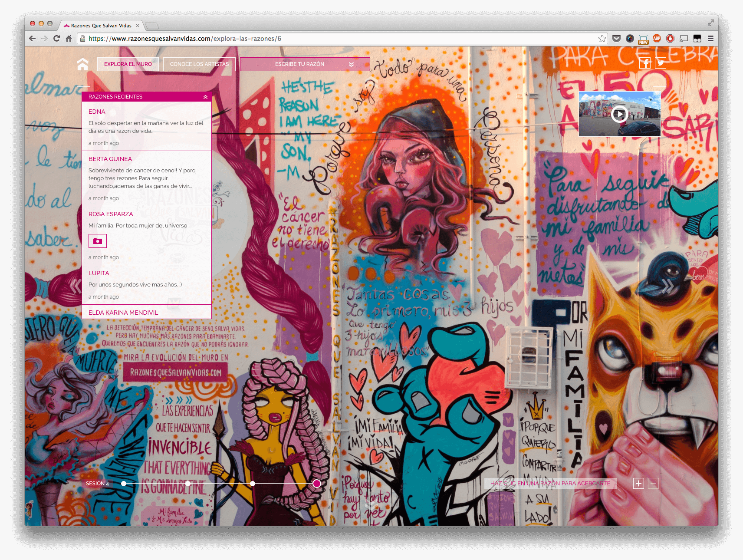Select the first session timeline point
This screenshot has height=560, width=743.
[x=124, y=483]
